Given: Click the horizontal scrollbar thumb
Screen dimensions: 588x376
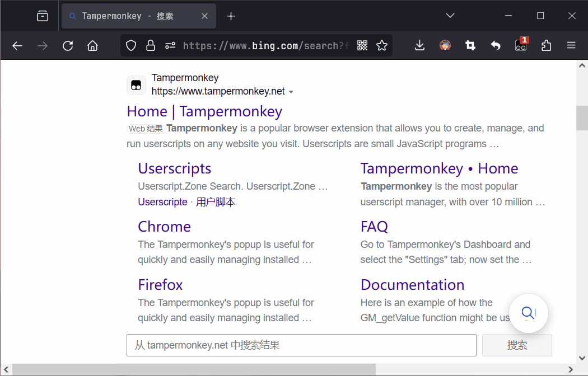Looking at the screenshot, I should click(194, 370).
